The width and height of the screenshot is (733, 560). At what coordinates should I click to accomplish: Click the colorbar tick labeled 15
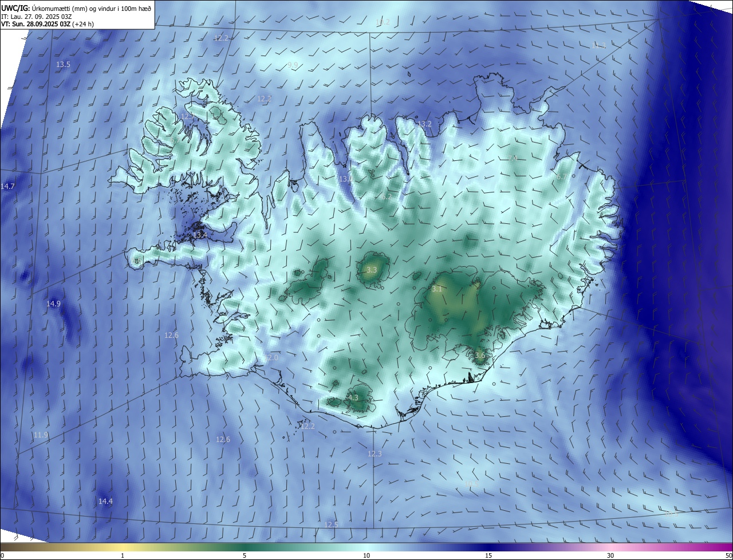tap(488, 555)
